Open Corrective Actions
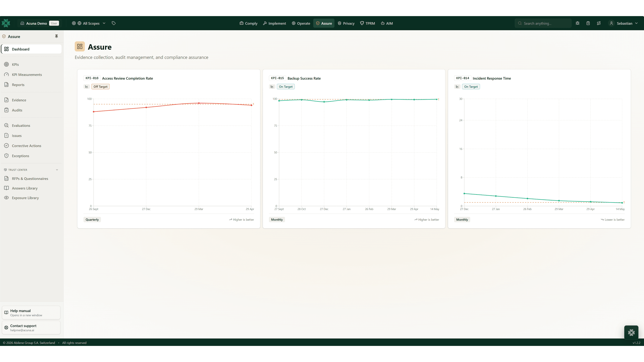Screen dimensions: 644x362 click(31, 146)
